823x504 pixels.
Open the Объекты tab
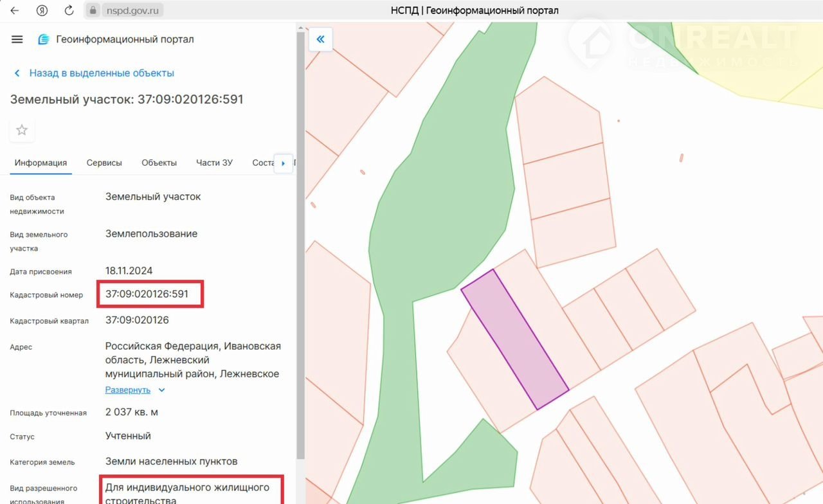[159, 163]
